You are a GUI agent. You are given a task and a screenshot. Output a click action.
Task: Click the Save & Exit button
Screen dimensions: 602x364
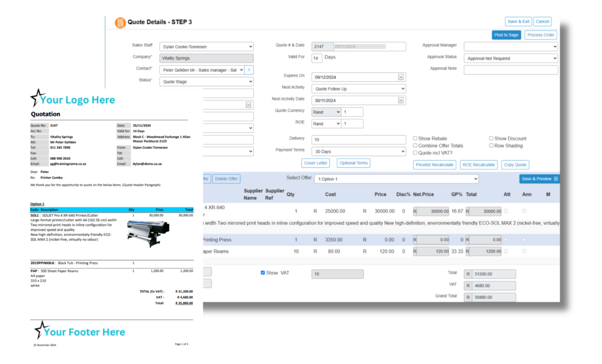(x=519, y=22)
